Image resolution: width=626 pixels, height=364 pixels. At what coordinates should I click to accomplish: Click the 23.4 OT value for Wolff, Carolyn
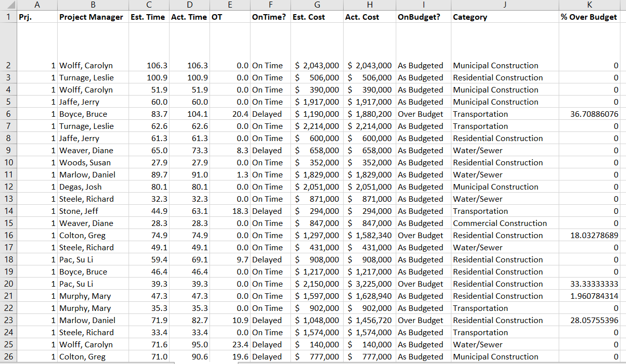[230, 344]
